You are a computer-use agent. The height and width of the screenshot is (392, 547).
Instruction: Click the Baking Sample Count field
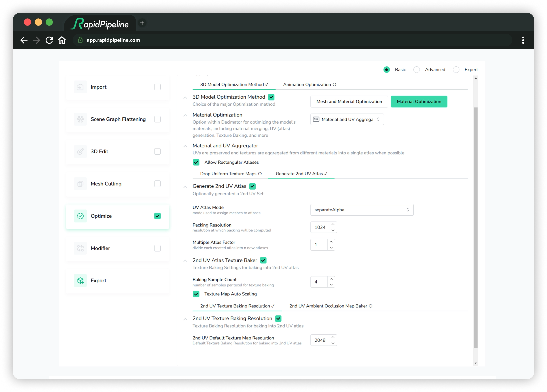click(319, 282)
